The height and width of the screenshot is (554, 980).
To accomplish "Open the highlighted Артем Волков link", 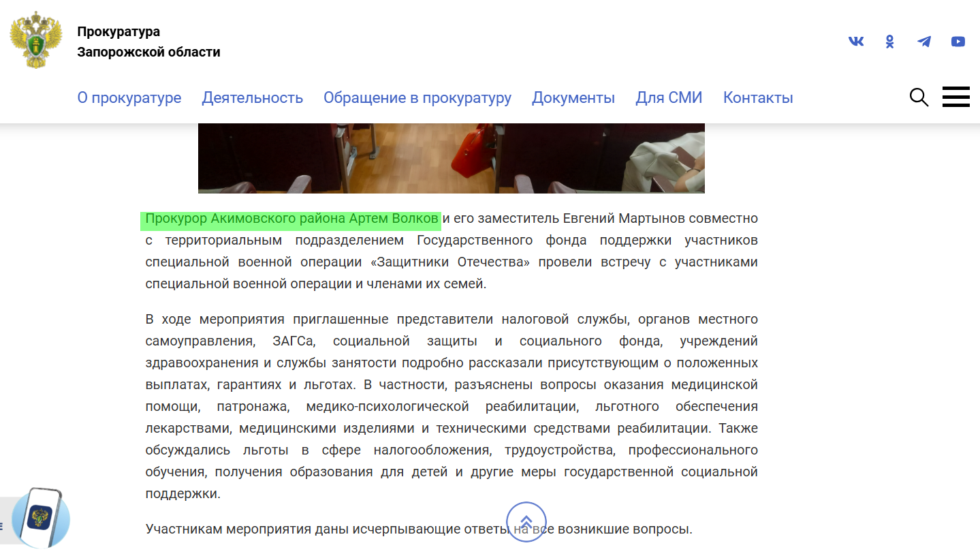I will pyautogui.click(x=291, y=218).
